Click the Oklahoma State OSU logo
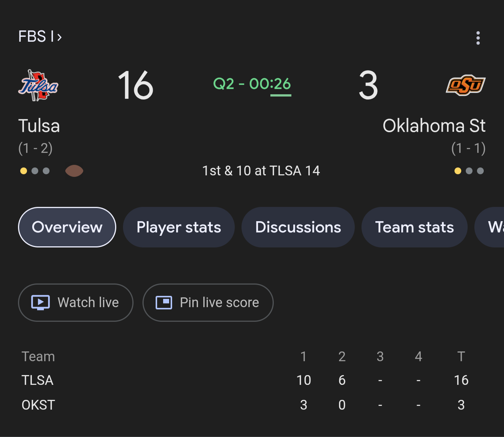The height and width of the screenshot is (437, 504). 465,85
